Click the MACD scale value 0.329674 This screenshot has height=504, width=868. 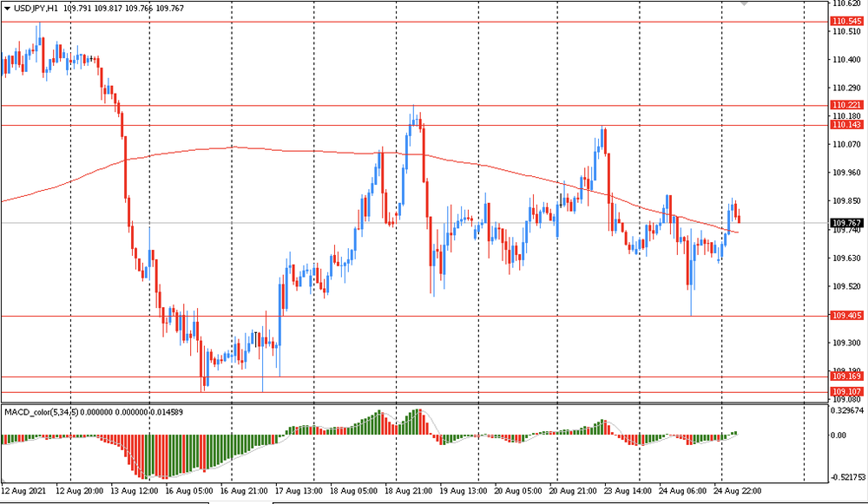(x=847, y=410)
